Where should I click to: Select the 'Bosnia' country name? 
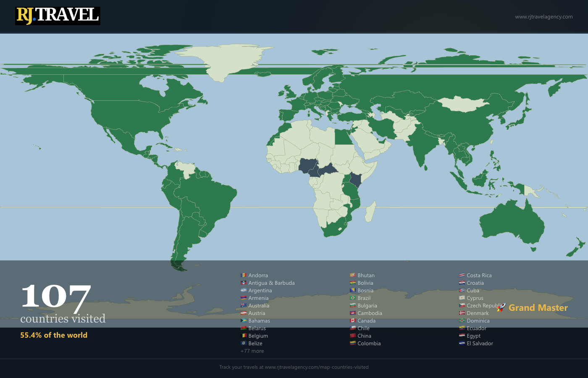[365, 291]
